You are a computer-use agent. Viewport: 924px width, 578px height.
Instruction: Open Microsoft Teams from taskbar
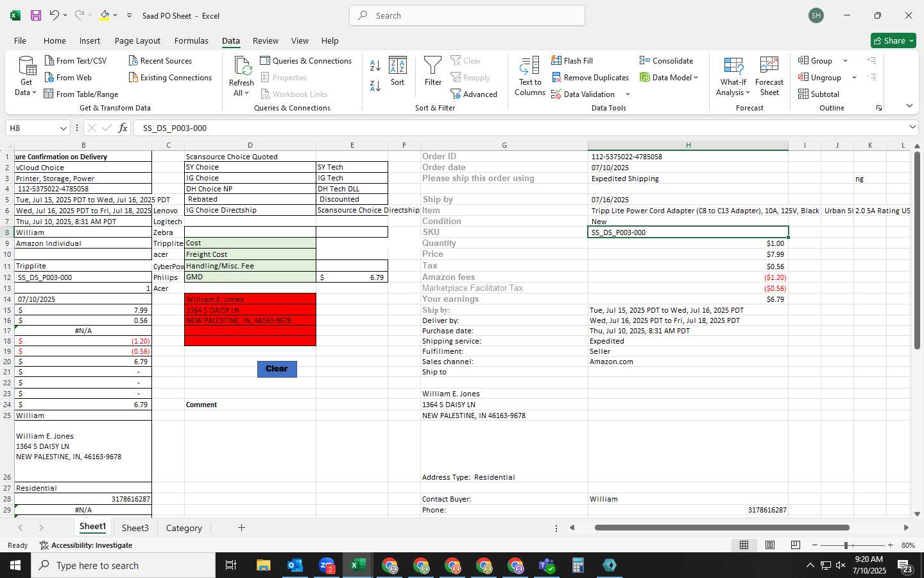[x=547, y=565]
